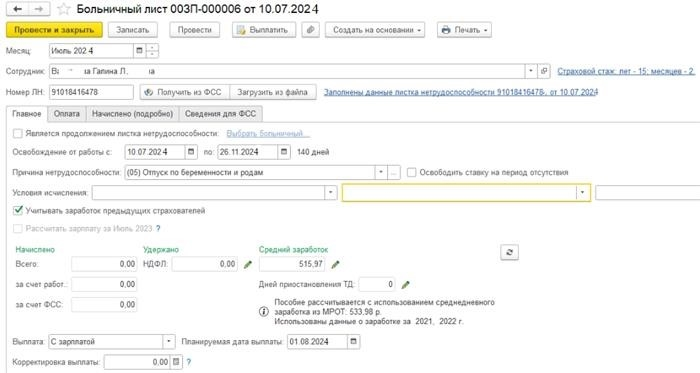Screen dimensions: 700x373
Task: Edit Средний заработок via pencil icon
Action: [x=335, y=265]
